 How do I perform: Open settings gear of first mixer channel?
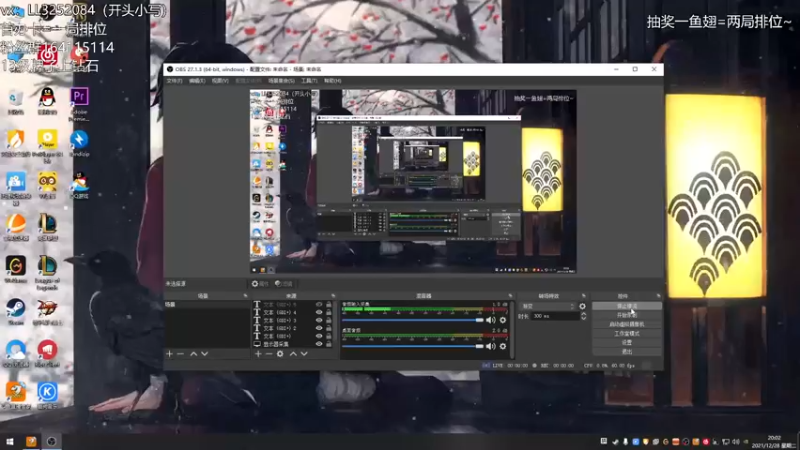point(503,320)
